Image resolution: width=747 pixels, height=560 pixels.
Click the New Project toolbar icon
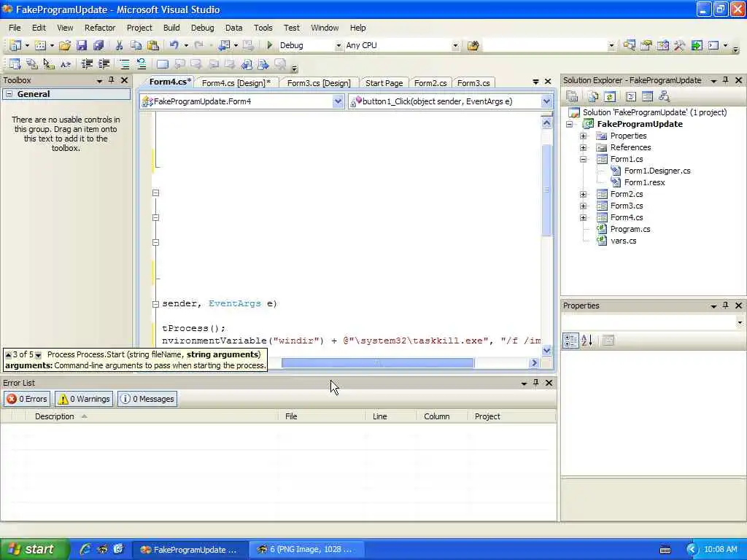click(16, 45)
